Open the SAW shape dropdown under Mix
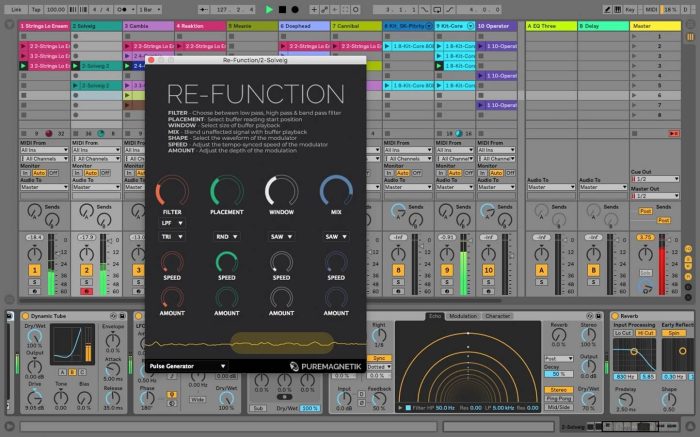 tap(336, 237)
